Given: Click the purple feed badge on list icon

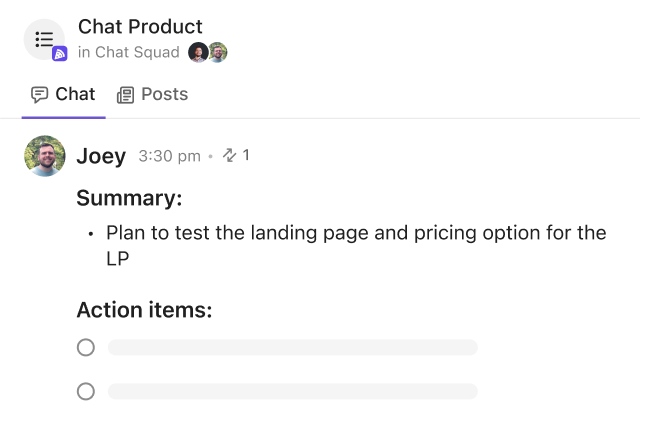Looking at the screenshot, I should tap(59, 54).
